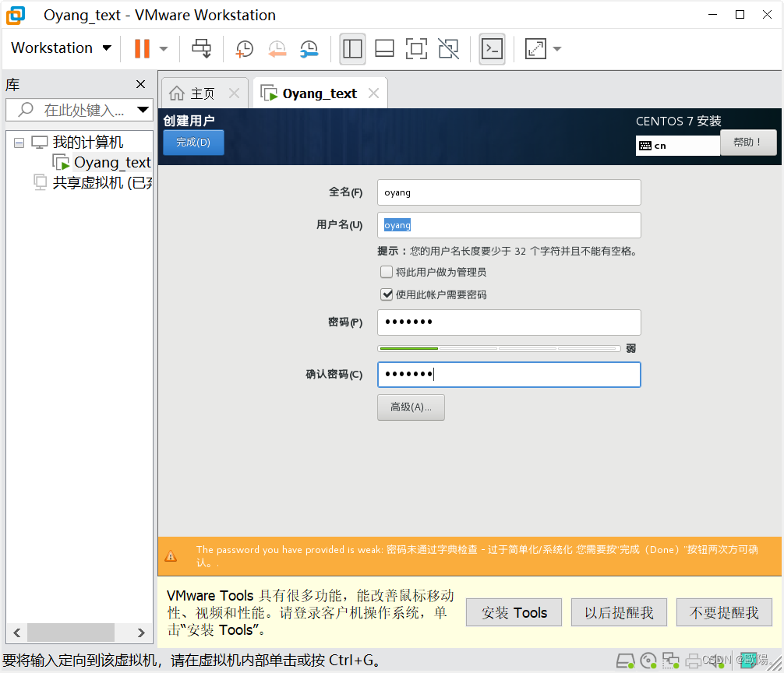Close the Oyang_text tab
The width and height of the screenshot is (784, 673).
[373, 93]
